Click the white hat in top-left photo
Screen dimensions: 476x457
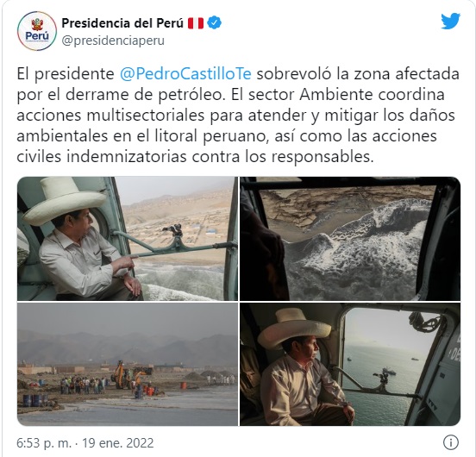tap(64, 200)
